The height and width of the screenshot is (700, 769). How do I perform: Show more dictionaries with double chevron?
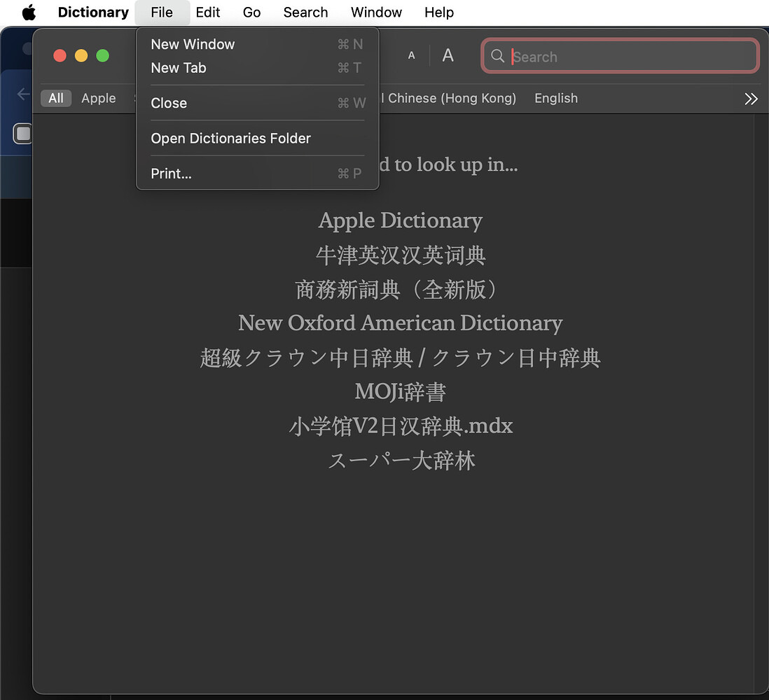[751, 99]
